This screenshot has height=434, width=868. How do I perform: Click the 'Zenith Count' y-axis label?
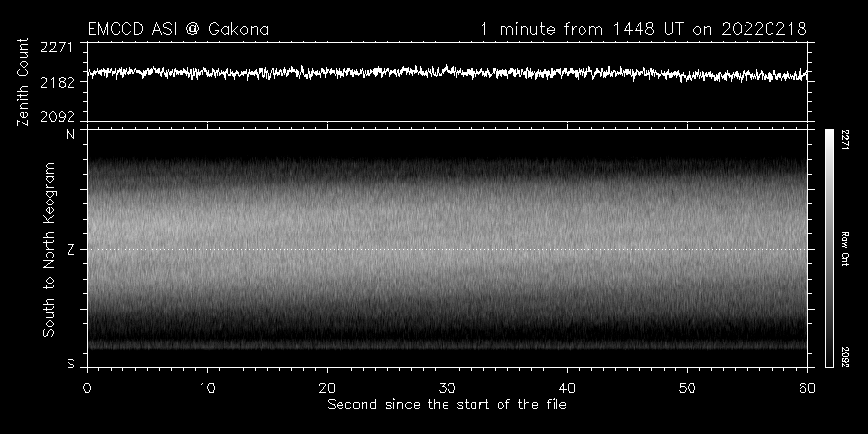24,82
